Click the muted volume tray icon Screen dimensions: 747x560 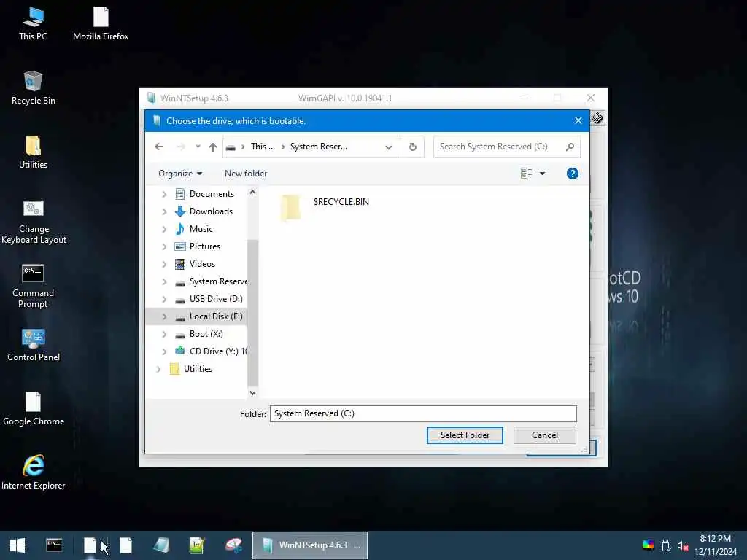point(683,545)
